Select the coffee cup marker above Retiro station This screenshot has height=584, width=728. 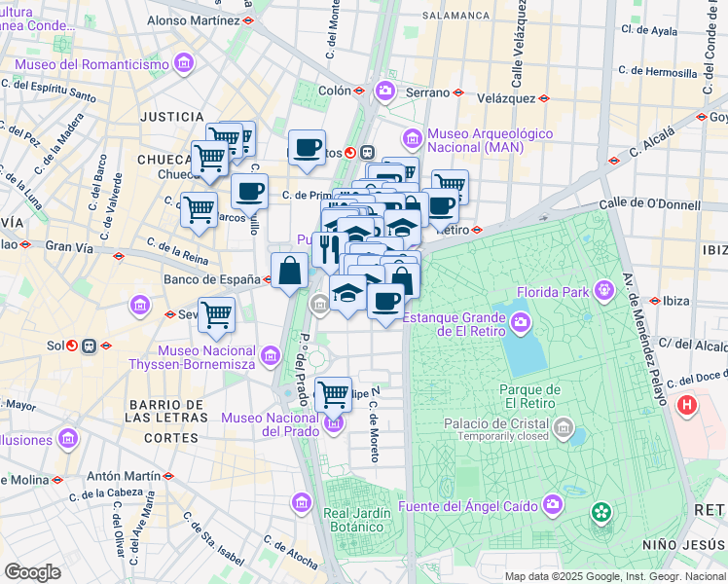coord(442,209)
